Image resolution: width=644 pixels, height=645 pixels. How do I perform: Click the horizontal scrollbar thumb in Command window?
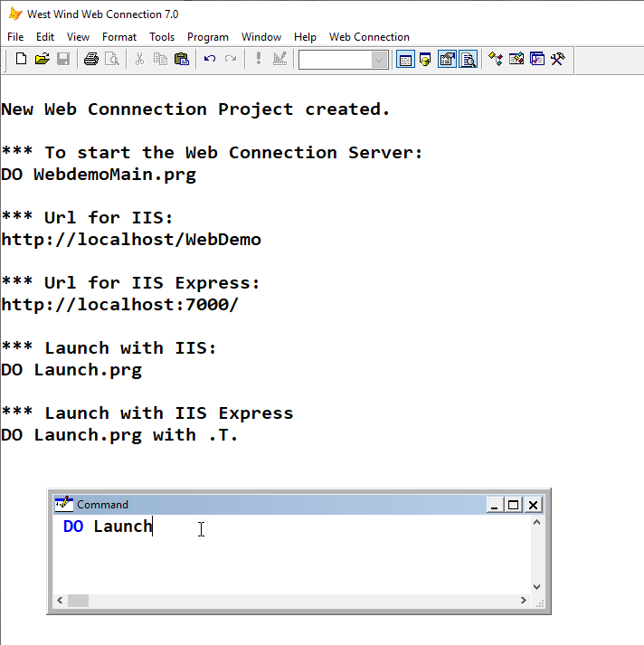click(x=78, y=600)
